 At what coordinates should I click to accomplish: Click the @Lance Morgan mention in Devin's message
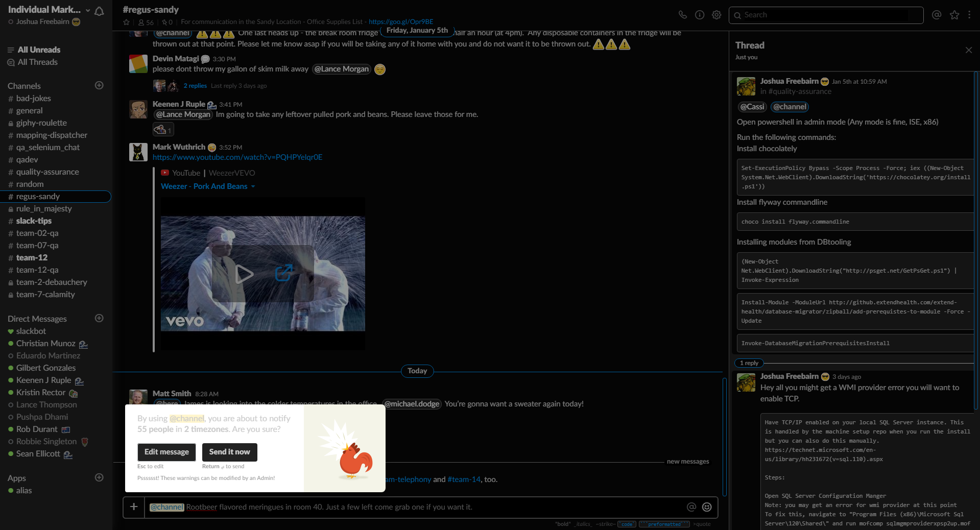click(342, 69)
